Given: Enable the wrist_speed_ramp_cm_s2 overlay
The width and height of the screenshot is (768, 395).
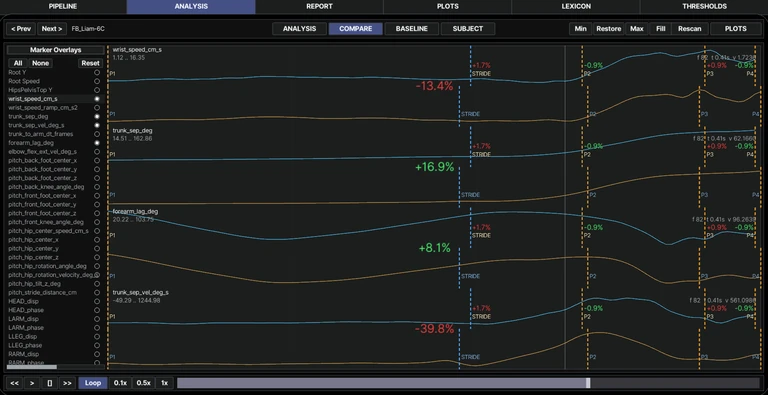Looking at the screenshot, I should (x=97, y=108).
